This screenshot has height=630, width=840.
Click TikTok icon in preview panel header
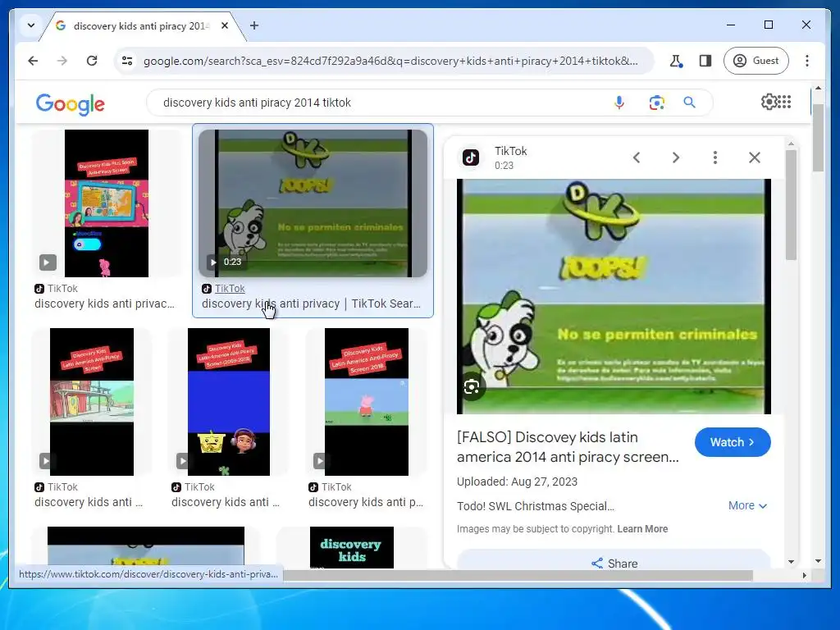point(471,157)
